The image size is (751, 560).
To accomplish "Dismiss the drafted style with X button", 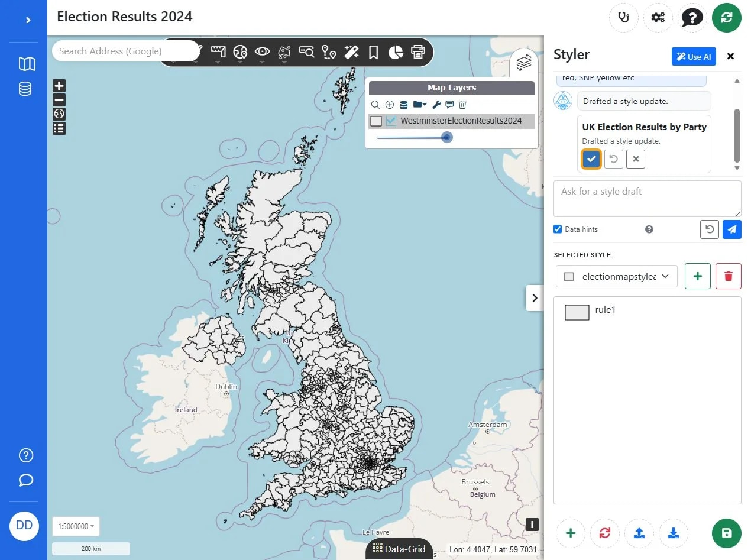I will point(636,159).
